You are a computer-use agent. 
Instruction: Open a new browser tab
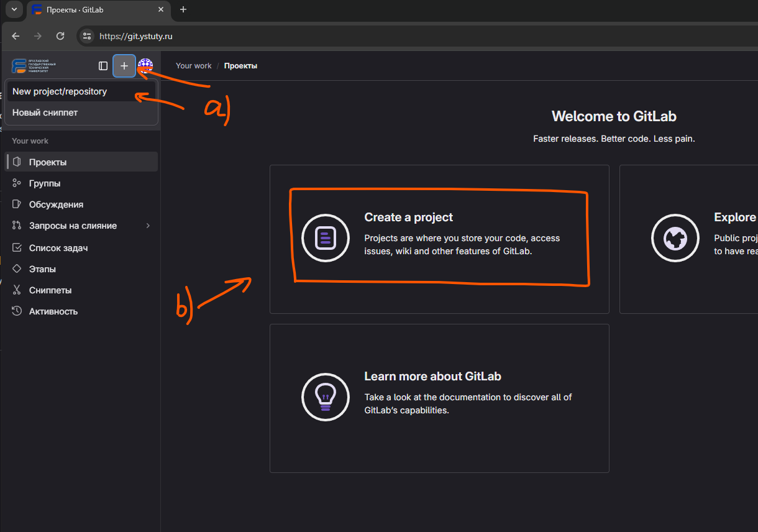coord(183,9)
